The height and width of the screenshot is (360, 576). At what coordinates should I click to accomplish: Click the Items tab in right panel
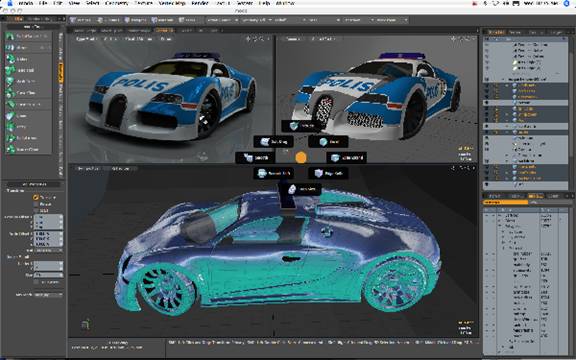[496, 32]
